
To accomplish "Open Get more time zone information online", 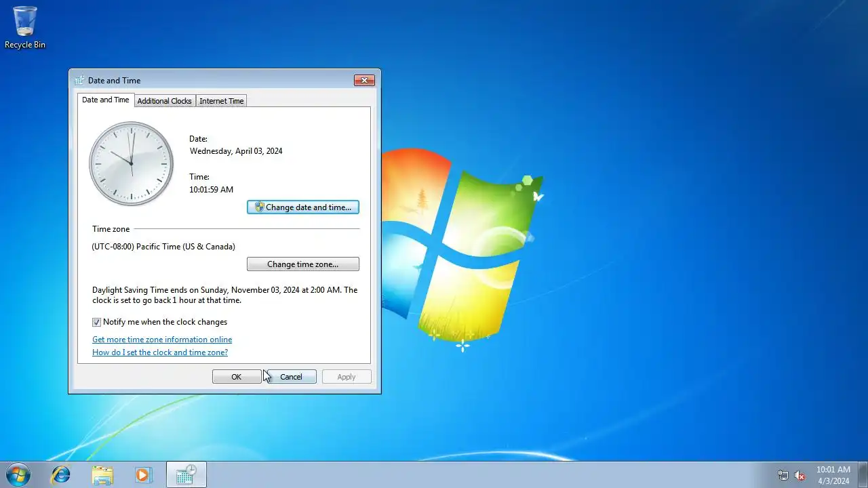I will 162,340.
